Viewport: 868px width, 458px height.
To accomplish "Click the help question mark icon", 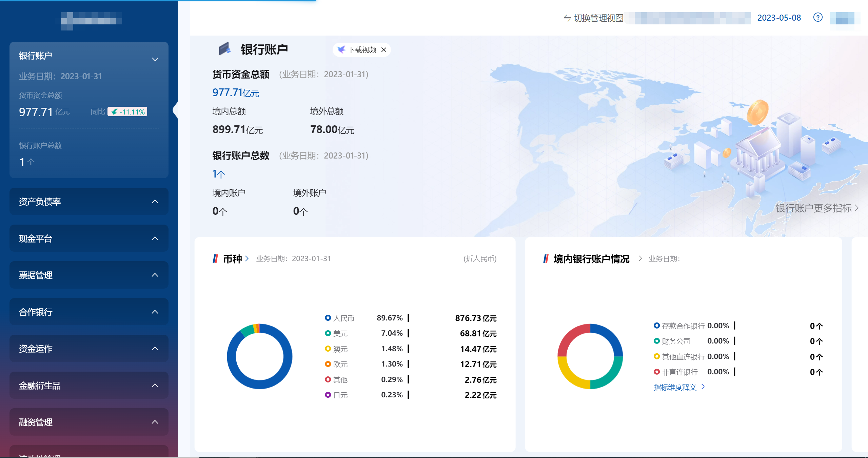I will click(x=818, y=17).
